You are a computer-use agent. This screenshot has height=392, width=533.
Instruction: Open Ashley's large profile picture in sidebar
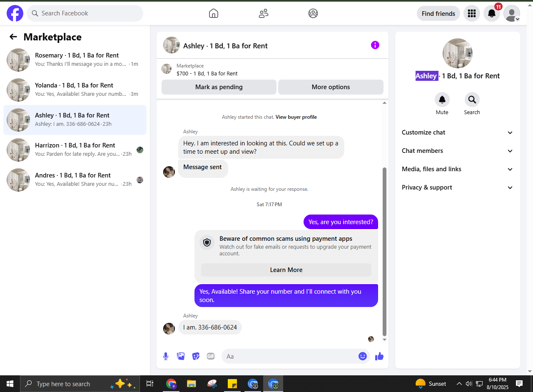[458, 53]
